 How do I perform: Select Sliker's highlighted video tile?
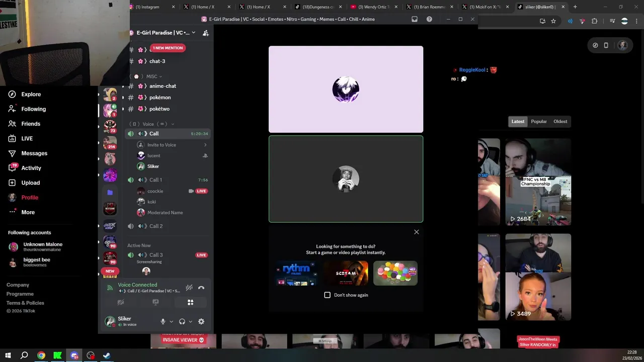(x=346, y=179)
